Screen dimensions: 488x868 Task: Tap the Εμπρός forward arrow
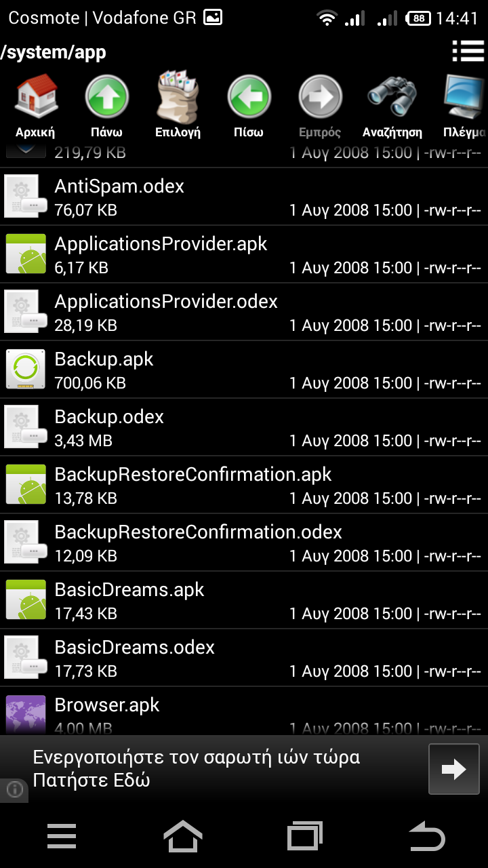click(x=320, y=96)
